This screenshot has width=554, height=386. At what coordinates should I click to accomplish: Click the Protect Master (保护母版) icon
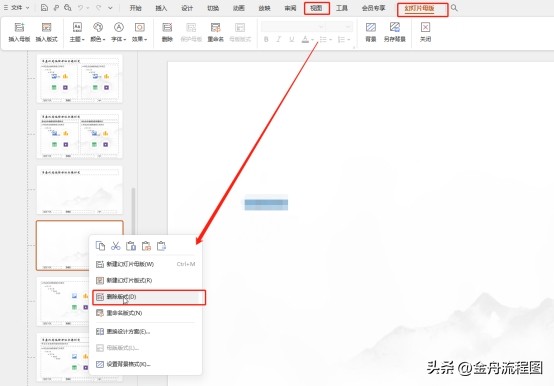pos(191,32)
